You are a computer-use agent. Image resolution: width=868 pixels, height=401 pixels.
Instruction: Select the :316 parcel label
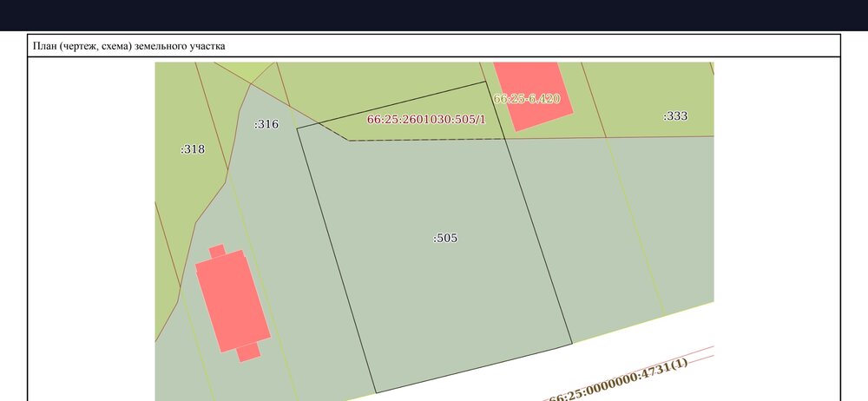(266, 125)
